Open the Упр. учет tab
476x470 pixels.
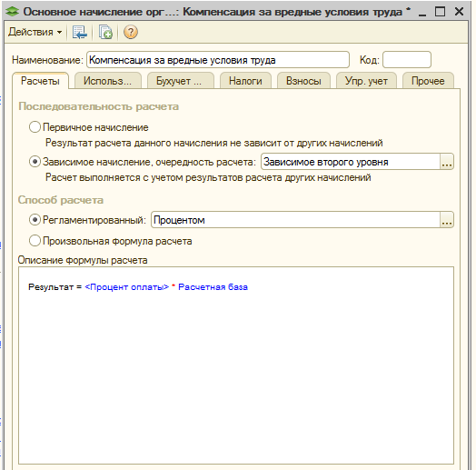coord(366,81)
